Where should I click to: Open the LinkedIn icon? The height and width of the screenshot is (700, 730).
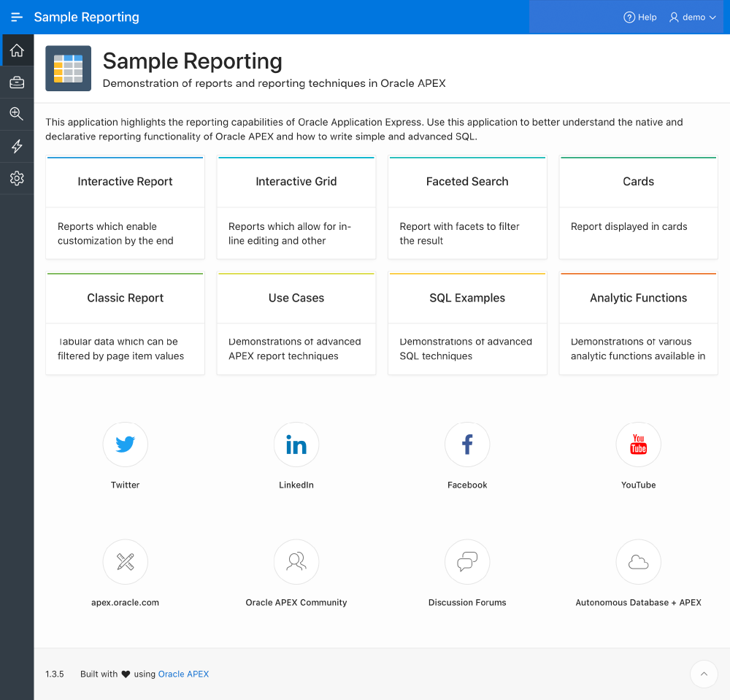pyautogui.click(x=296, y=444)
